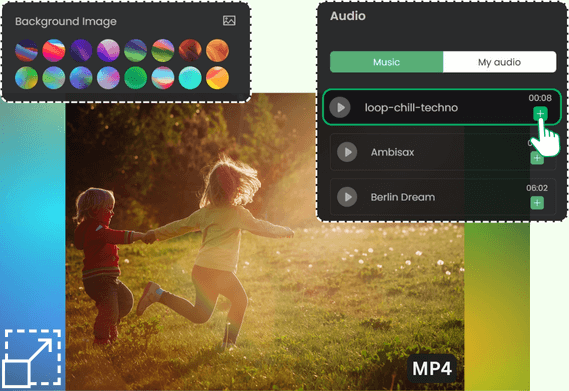Viewport: 569px width, 391px height.
Task: Add Berlin Dream using its plus button
Action: pyautogui.click(x=537, y=203)
